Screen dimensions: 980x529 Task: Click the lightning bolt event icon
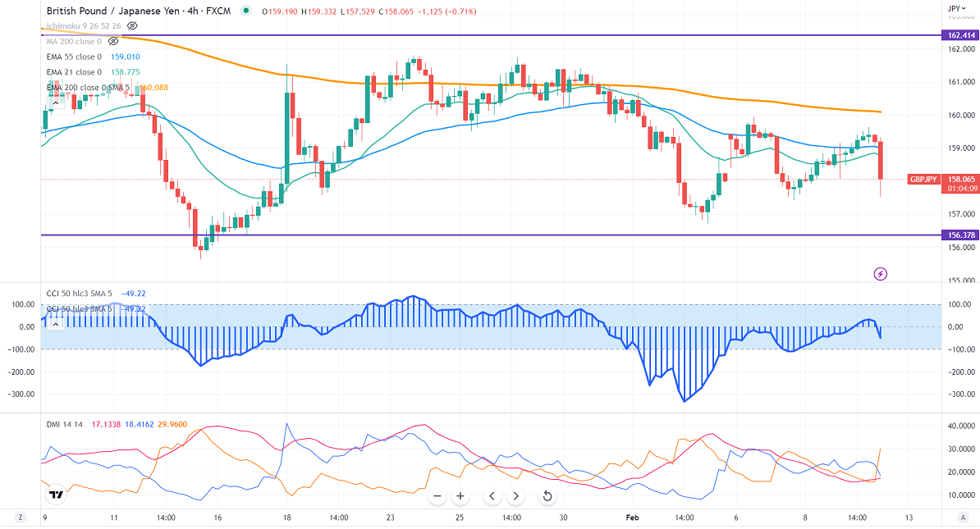point(881,273)
